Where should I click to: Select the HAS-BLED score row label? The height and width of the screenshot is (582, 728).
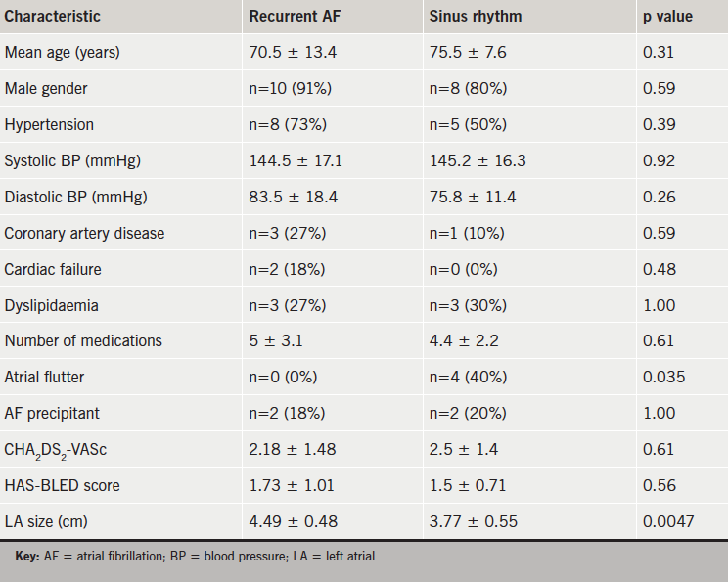(63, 485)
